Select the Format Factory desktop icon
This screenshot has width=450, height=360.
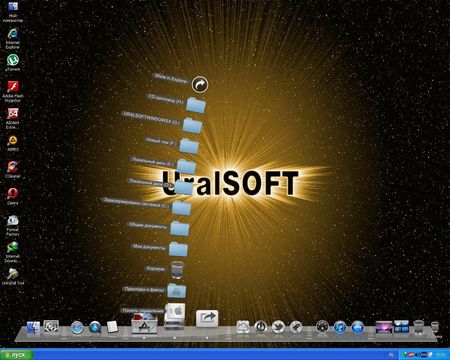(x=13, y=225)
